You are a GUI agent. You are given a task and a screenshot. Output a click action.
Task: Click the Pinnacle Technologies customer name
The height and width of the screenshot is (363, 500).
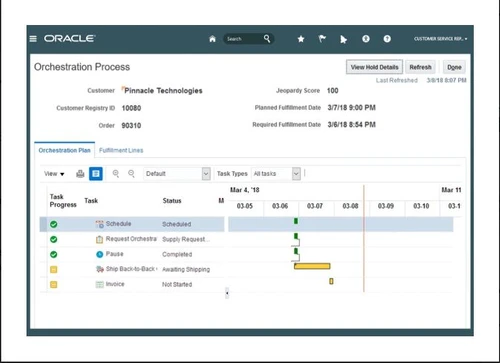coord(163,91)
